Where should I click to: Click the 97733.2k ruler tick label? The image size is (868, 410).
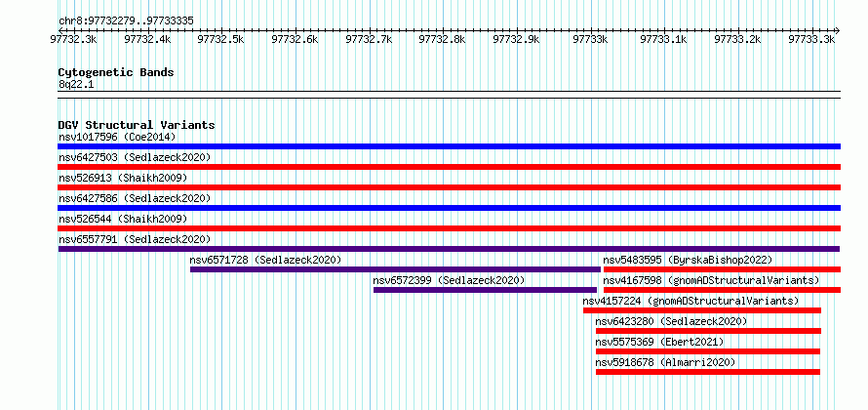(738, 39)
